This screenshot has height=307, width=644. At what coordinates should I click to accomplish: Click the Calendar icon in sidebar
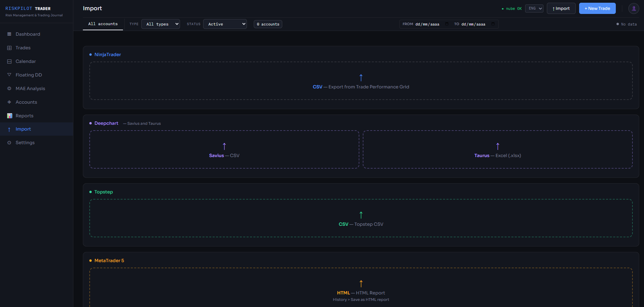click(9, 61)
